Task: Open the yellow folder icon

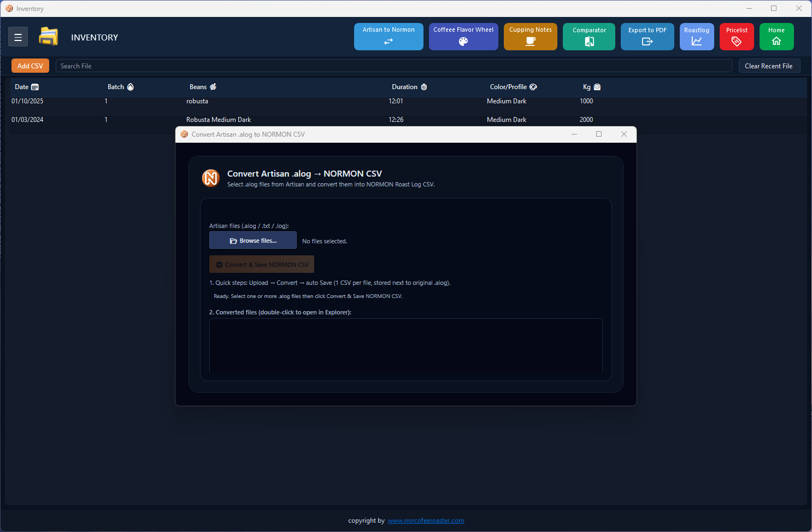Action: 48,36
